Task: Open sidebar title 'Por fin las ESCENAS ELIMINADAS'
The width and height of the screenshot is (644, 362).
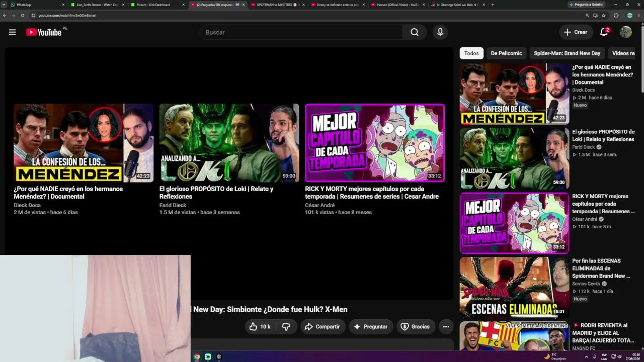Action: [601, 268]
